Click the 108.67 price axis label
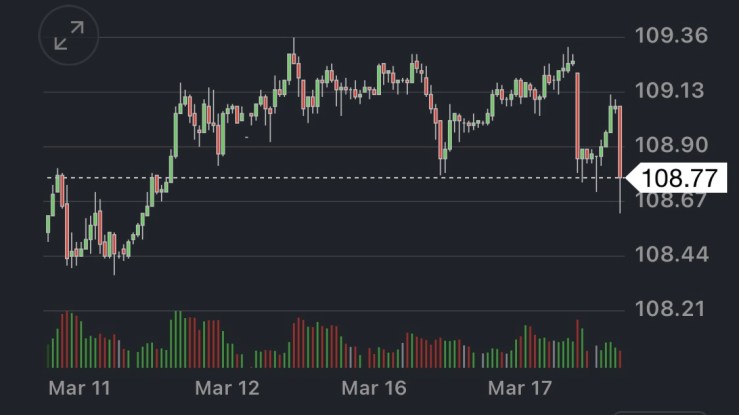 point(671,201)
